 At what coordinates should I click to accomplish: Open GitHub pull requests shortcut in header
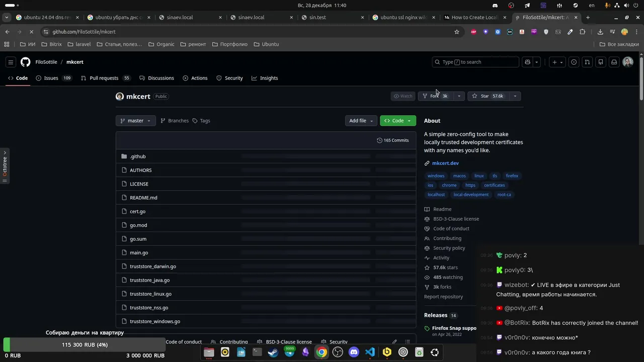(x=587, y=62)
